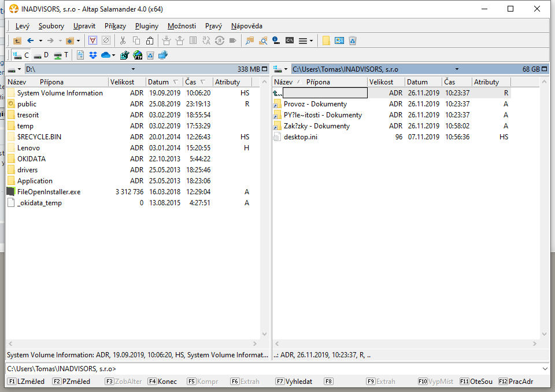Image resolution: width=555 pixels, height=392 pixels.
Task: Maximize left panel icon beside 338 MB
Action: pyautogui.click(x=264, y=69)
